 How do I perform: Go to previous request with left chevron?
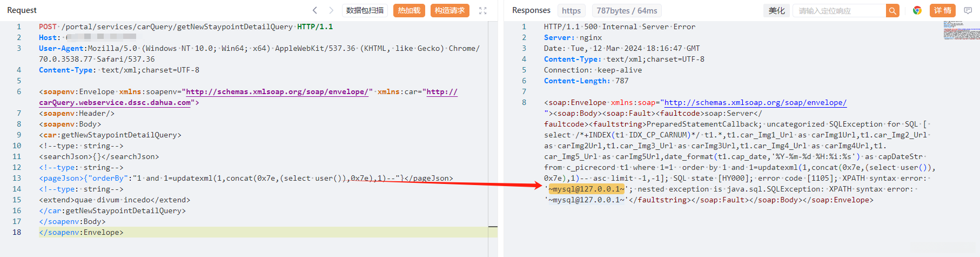tap(315, 10)
